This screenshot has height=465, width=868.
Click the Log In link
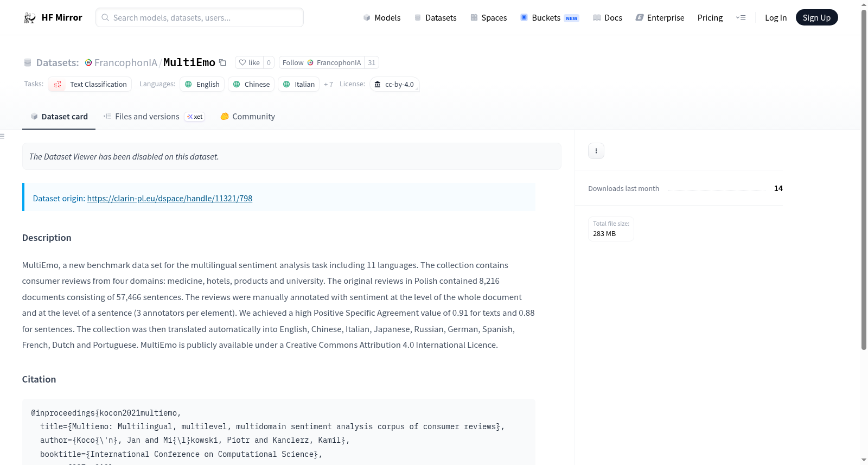pyautogui.click(x=776, y=17)
